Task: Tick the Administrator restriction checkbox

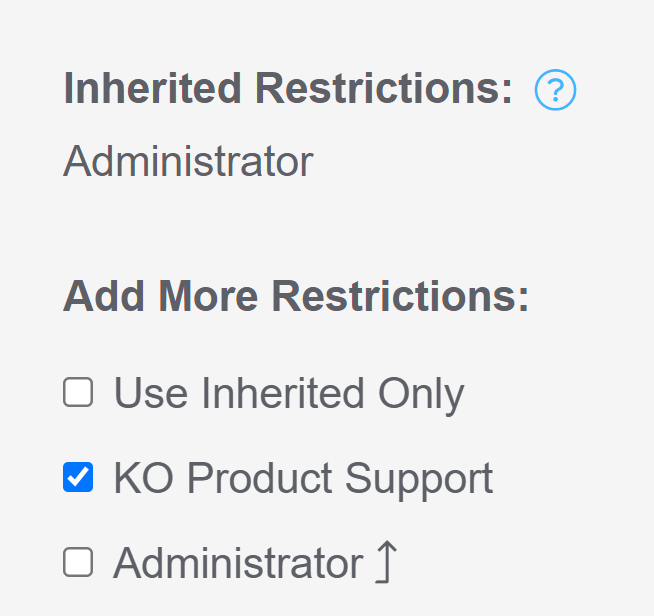Action: [78, 563]
